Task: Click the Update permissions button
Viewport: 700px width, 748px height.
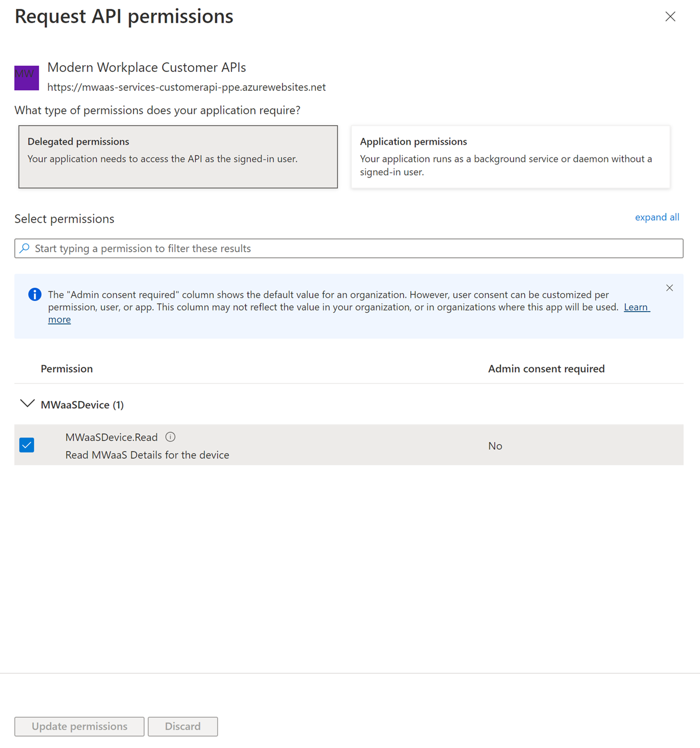Action: (78, 726)
